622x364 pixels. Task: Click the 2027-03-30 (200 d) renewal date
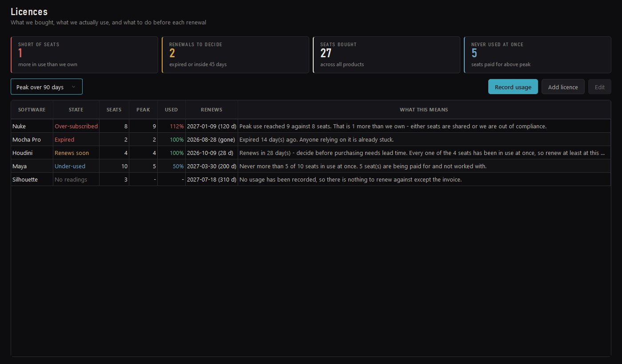[x=211, y=166]
